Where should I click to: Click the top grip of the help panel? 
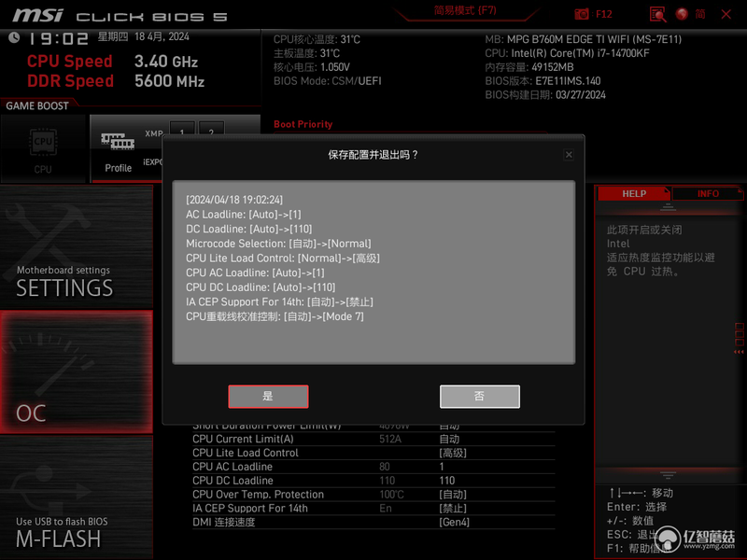pos(668,207)
